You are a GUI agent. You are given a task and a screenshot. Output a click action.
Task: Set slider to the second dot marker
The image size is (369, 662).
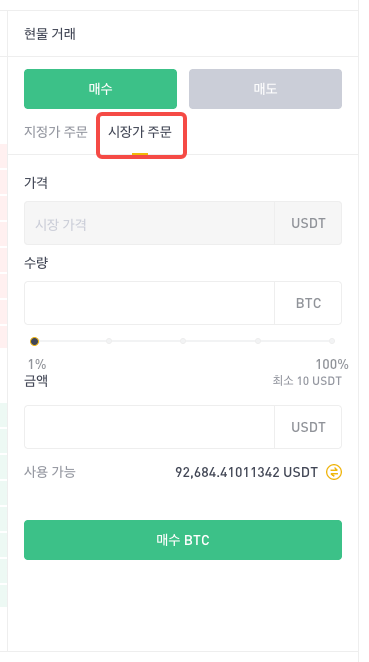click(109, 341)
